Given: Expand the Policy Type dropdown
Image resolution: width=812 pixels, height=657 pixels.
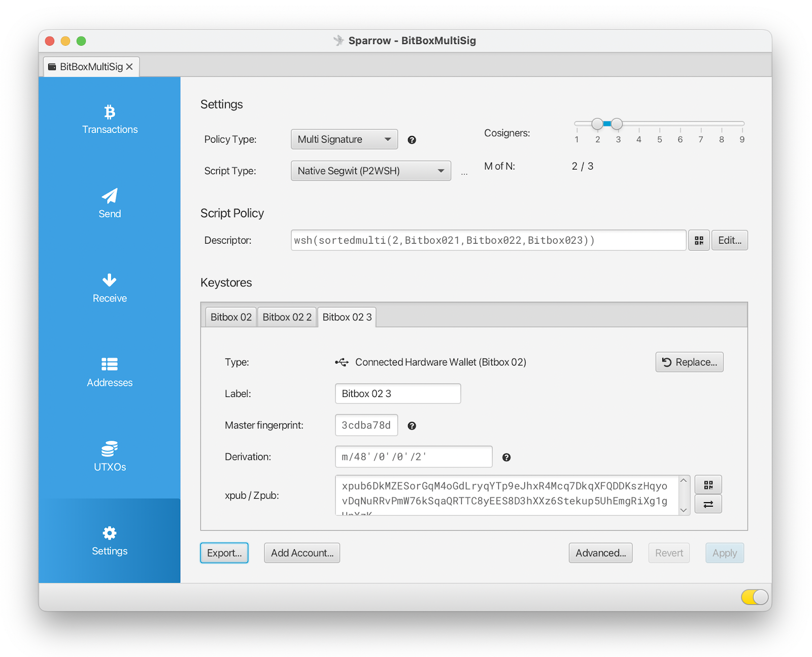Looking at the screenshot, I should pos(344,139).
